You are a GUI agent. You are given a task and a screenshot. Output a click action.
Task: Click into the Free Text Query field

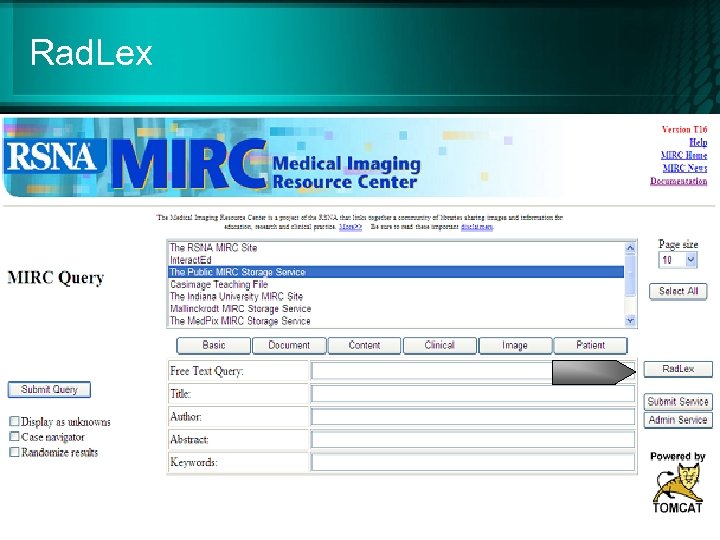(473, 371)
